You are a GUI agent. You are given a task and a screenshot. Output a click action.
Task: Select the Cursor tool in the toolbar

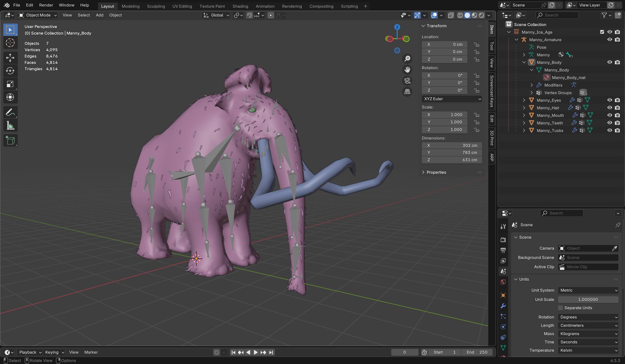[x=10, y=43]
